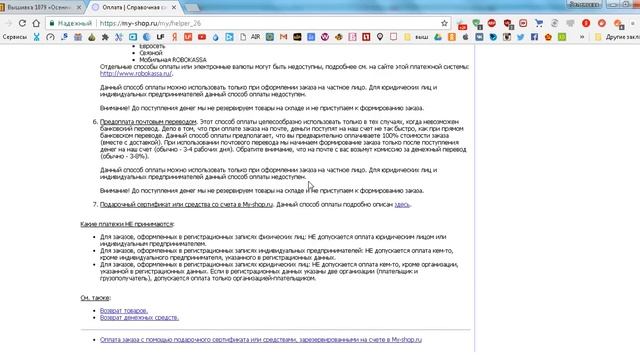Image resolution: width=640 pixels, height=360 pixels.
Task: Open the YouTube bookmark icon
Action: (202, 37)
